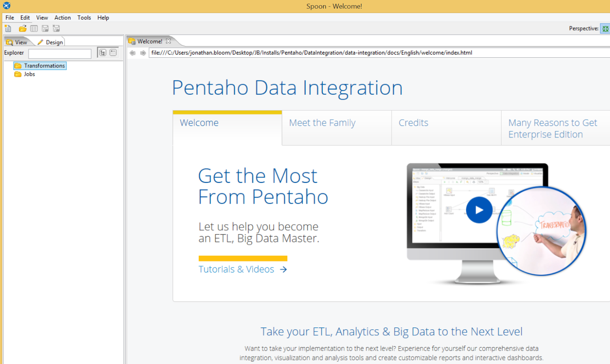Switch to the Design panel tab
Viewport: 610px width, 364px height.
pos(51,42)
